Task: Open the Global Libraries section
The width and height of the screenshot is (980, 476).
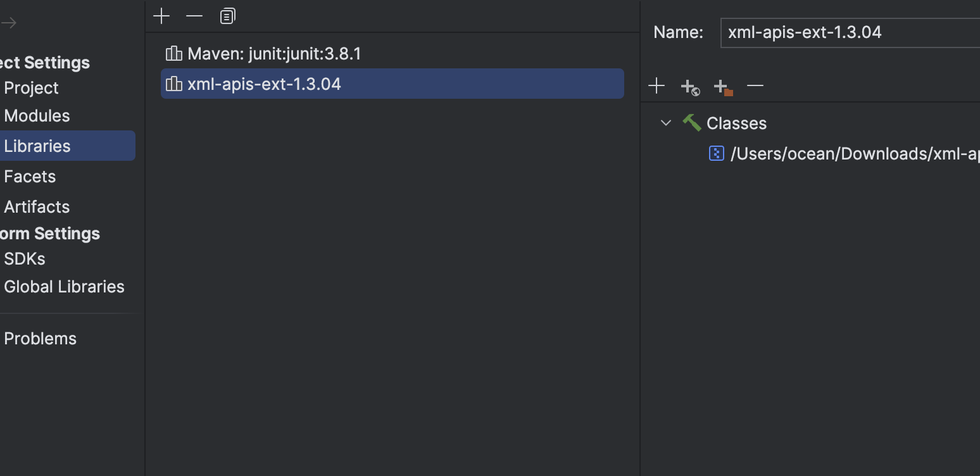Action: tap(64, 287)
